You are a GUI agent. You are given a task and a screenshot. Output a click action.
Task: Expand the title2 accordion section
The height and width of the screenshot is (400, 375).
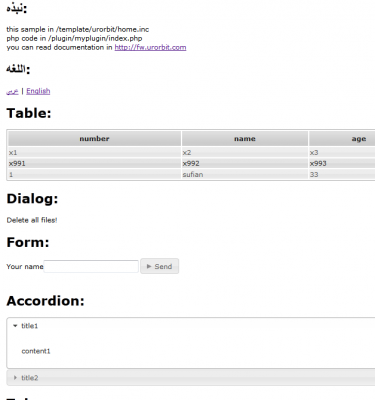(191, 378)
